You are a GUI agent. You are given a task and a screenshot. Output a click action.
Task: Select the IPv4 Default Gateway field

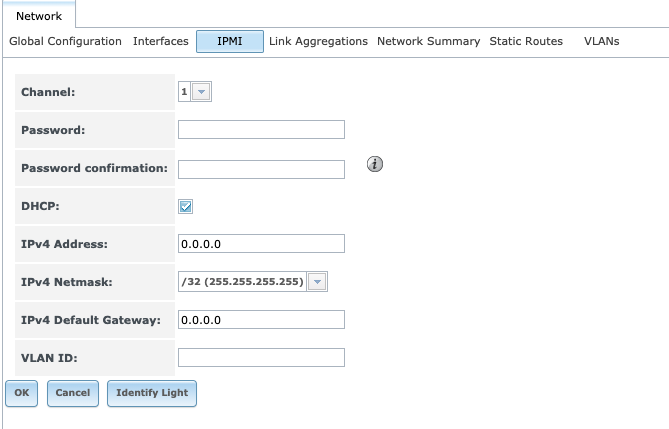click(261, 320)
